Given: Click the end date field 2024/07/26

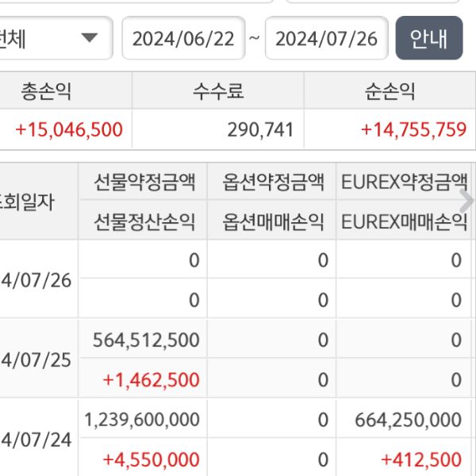Looking at the screenshot, I should [x=326, y=38].
